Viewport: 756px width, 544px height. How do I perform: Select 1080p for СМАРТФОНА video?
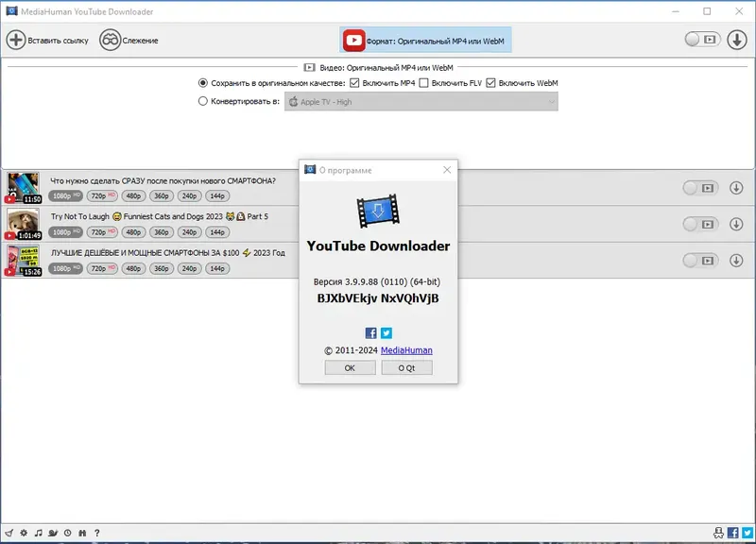coord(65,196)
